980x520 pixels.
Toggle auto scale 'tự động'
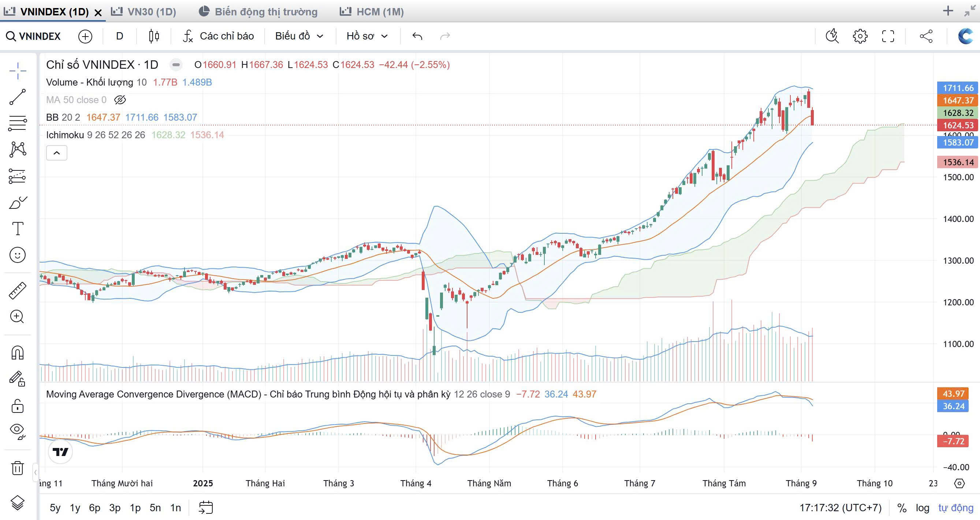click(x=955, y=508)
